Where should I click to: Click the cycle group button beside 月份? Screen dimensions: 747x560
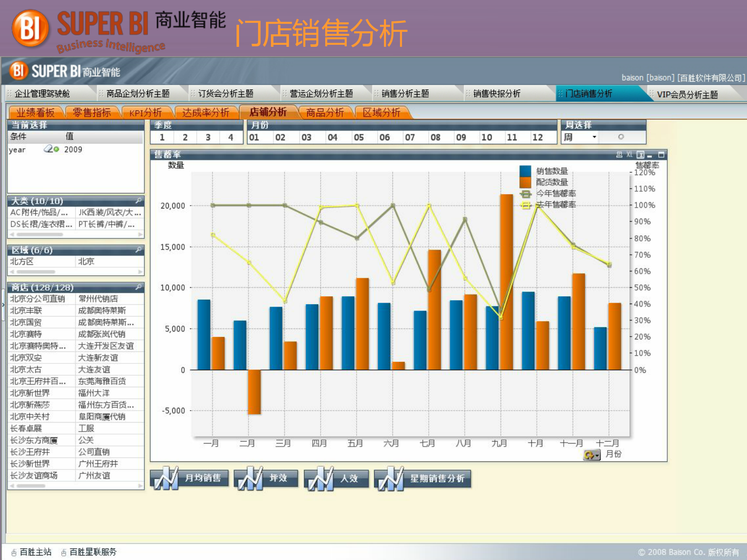(x=592, y=455)
